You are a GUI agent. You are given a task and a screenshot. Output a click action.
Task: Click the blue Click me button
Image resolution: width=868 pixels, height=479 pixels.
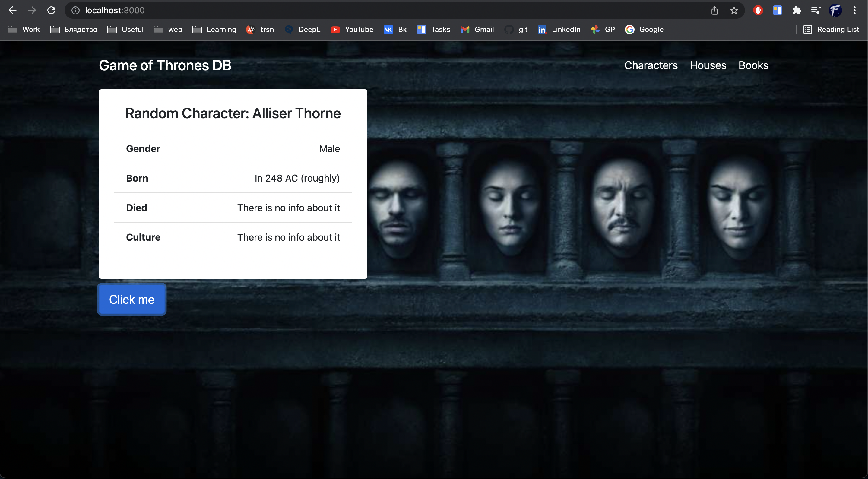(x=132, y=299)
